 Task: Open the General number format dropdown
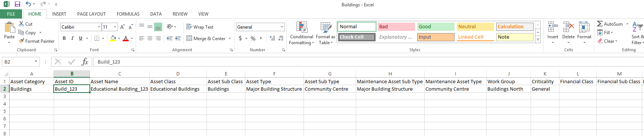[x=282, y=27]
